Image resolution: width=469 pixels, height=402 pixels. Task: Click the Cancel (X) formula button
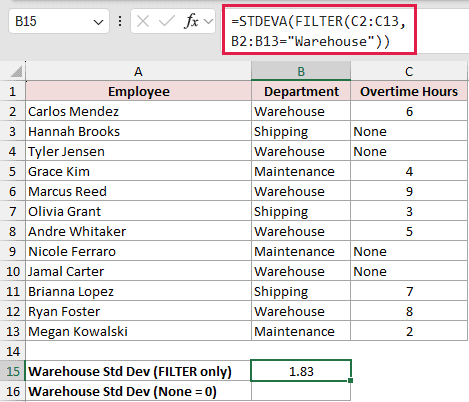[143, 22]
